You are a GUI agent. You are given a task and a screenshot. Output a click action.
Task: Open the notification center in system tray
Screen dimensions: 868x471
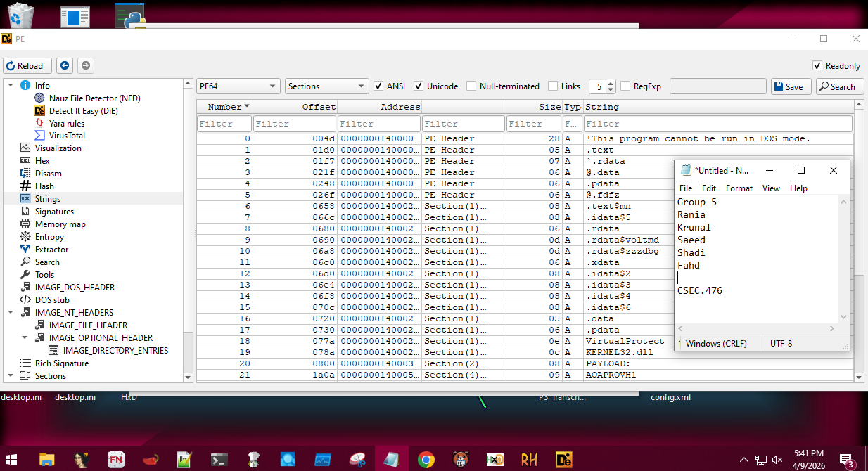pos(847,460)
